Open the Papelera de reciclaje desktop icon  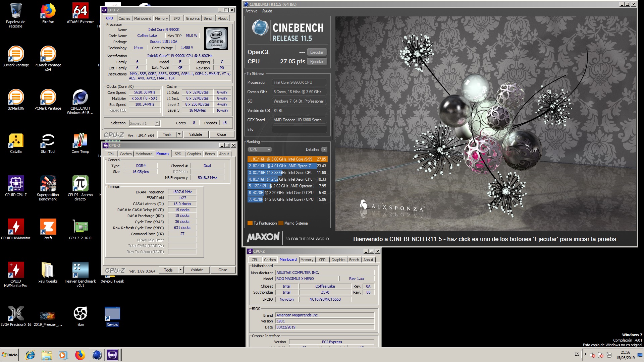click(x=16, y=15)
